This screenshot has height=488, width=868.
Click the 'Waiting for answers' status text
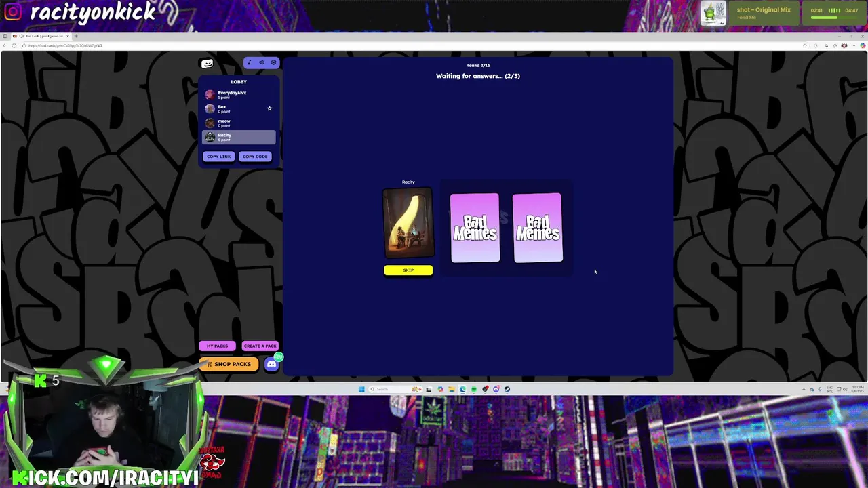pos(478,76)
